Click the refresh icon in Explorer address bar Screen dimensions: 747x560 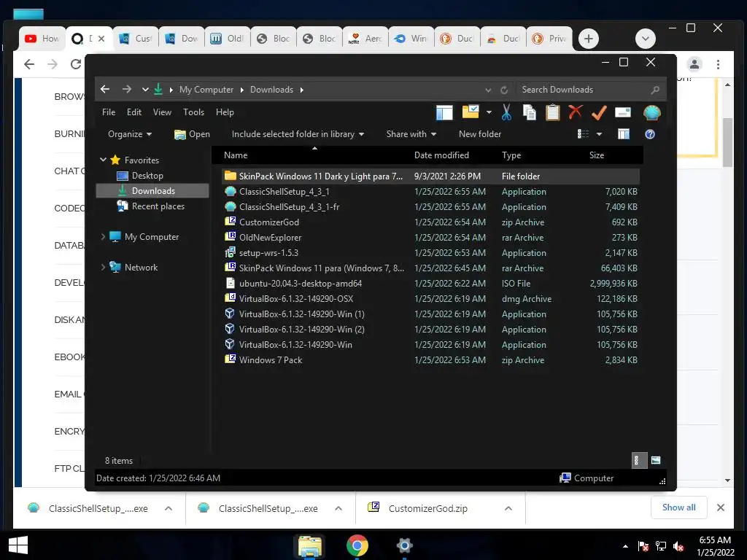504,90
